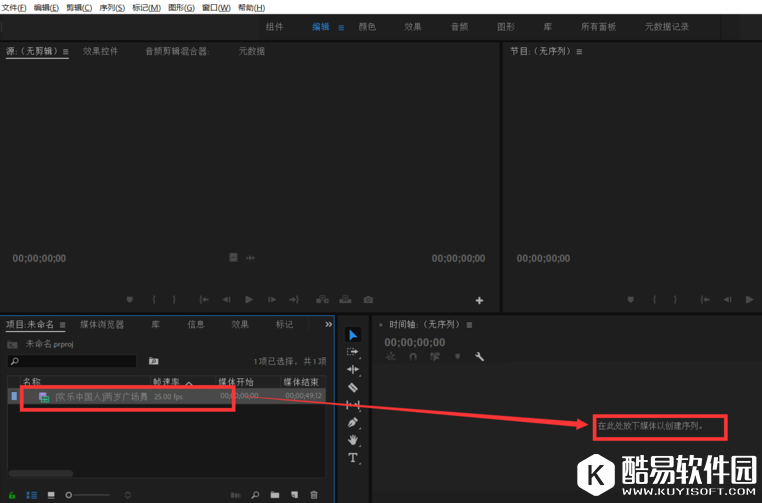The height and width of the screenshot is (503, 762).
Task: Open the 文件(F) menu
Action: (x=14, y=7)
